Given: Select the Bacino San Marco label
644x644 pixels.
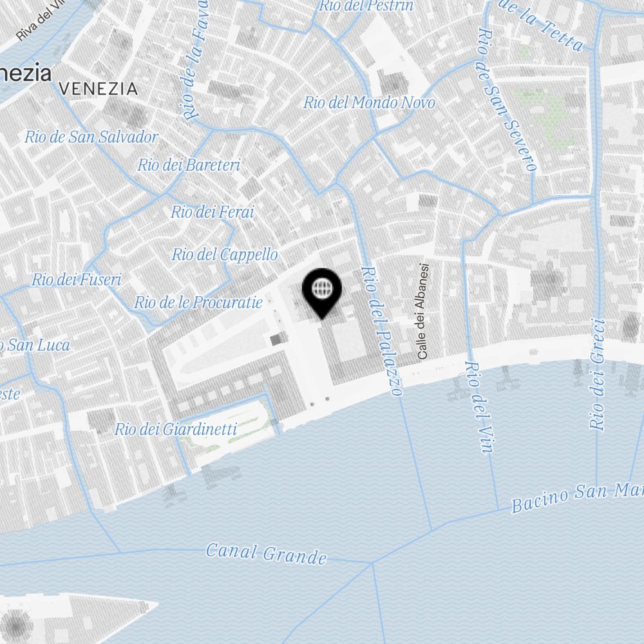Looking at the screenshot, I should [577, 497].
